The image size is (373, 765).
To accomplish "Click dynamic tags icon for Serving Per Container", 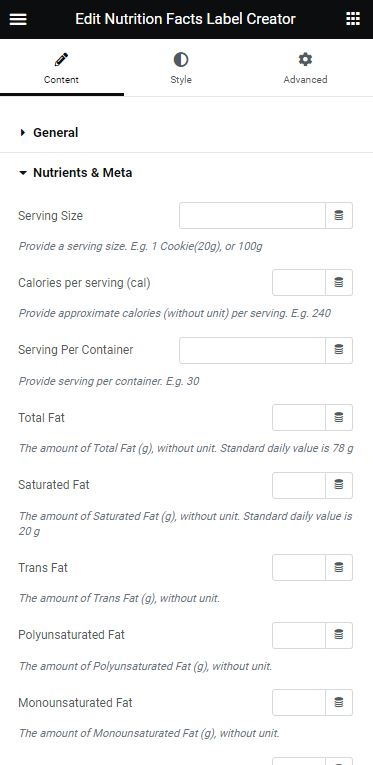I will point(339,350).
